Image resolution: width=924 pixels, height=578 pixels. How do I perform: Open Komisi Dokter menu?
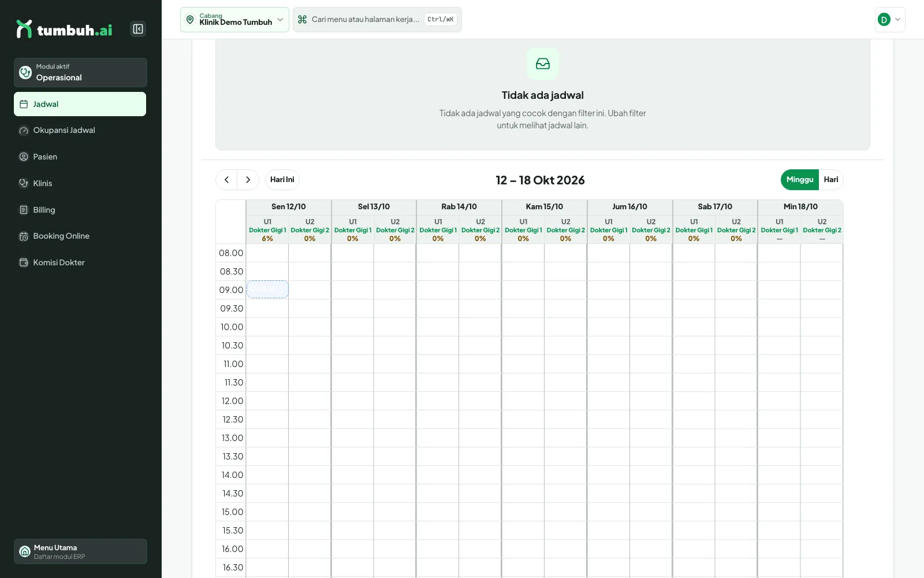[80, 262]
